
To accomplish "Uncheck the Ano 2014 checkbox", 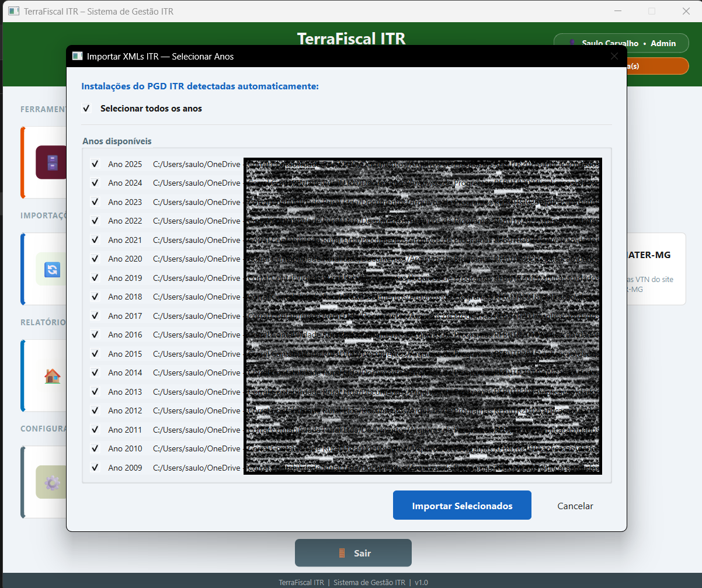I will 95,373.
